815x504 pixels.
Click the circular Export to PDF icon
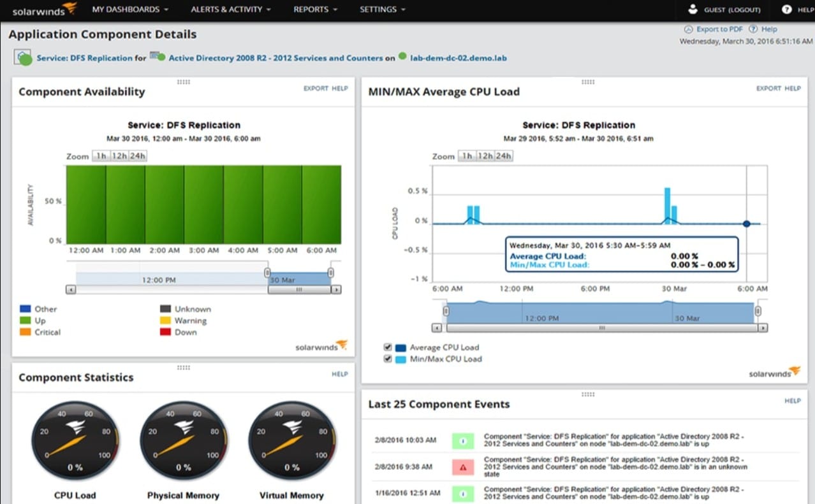pyautogui.click(x=688, y=29)
